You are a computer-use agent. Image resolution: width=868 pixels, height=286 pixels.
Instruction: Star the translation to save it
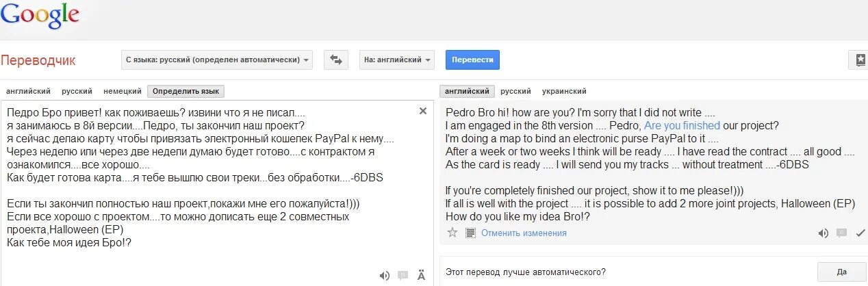[x=452, y=233]
